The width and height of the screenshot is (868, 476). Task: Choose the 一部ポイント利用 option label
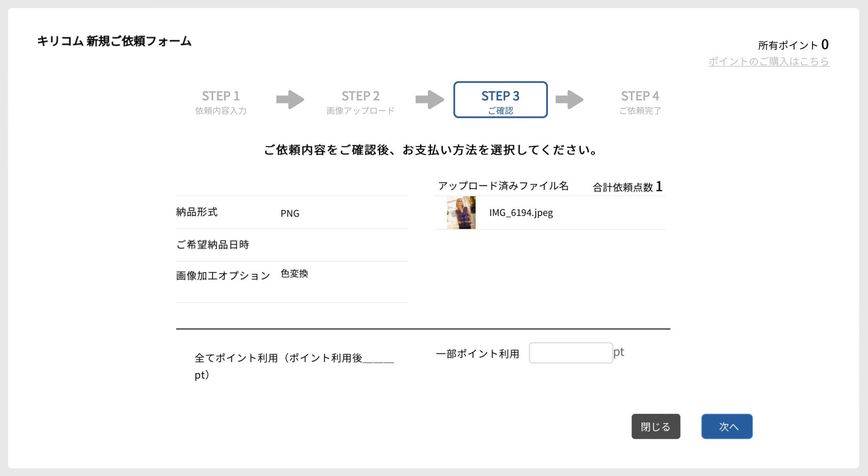pyautogui.click(x=478, y=354)
